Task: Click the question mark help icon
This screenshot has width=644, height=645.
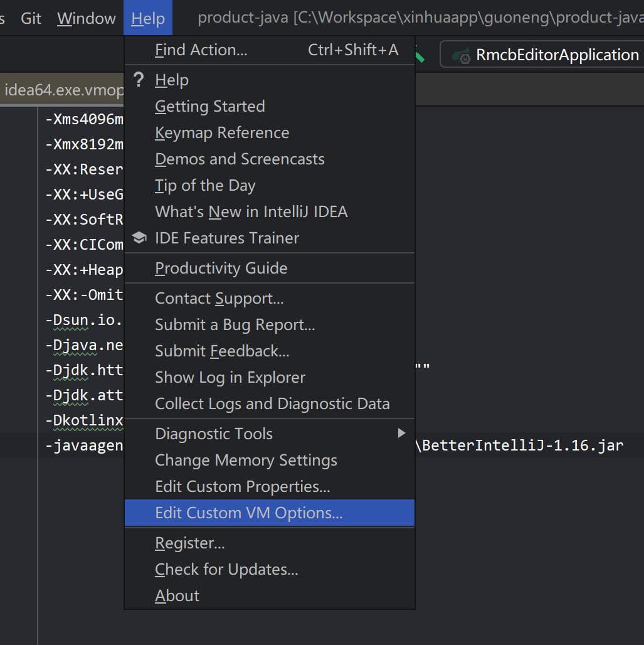Action: (x=139, y=80)
